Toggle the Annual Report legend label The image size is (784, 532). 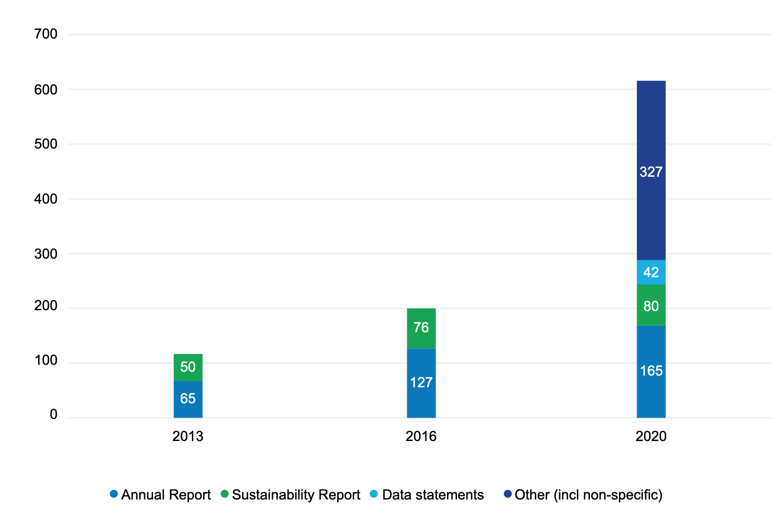[166, 495]
